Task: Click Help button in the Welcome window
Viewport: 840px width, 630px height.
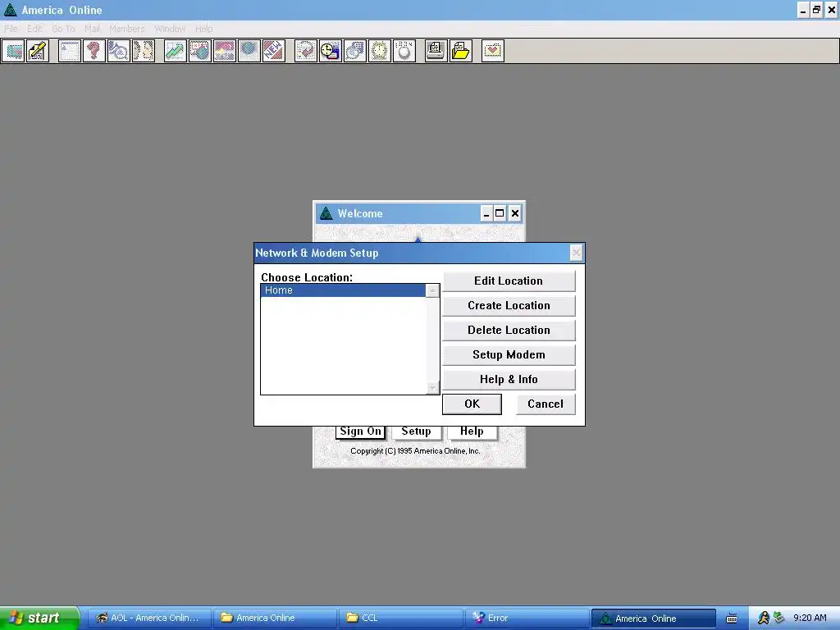Action: pyautogui.click(x=472, y=431)
